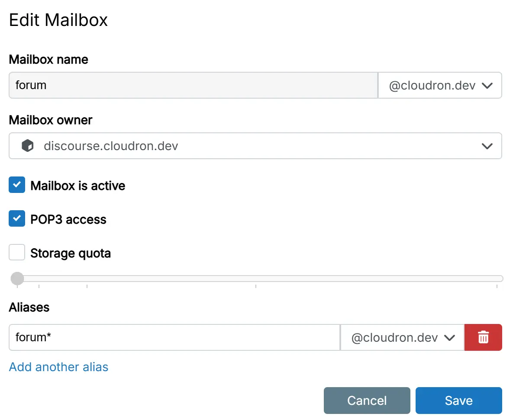Click the cube app icon in Mailbox owner

click(x=28, y=146)
